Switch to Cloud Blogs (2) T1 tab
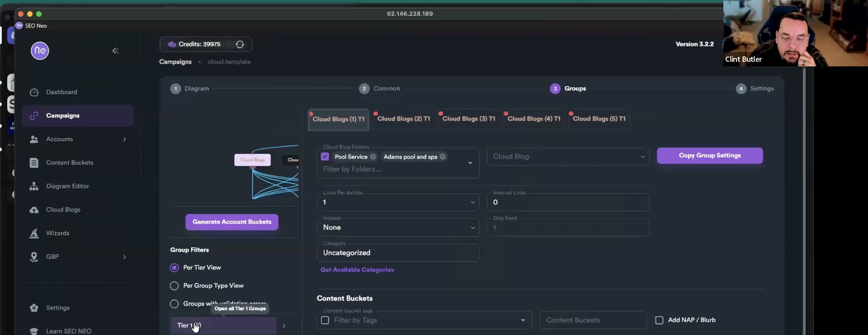The height and width of the screenshot is (335, 868). click(x=404, y=119)
